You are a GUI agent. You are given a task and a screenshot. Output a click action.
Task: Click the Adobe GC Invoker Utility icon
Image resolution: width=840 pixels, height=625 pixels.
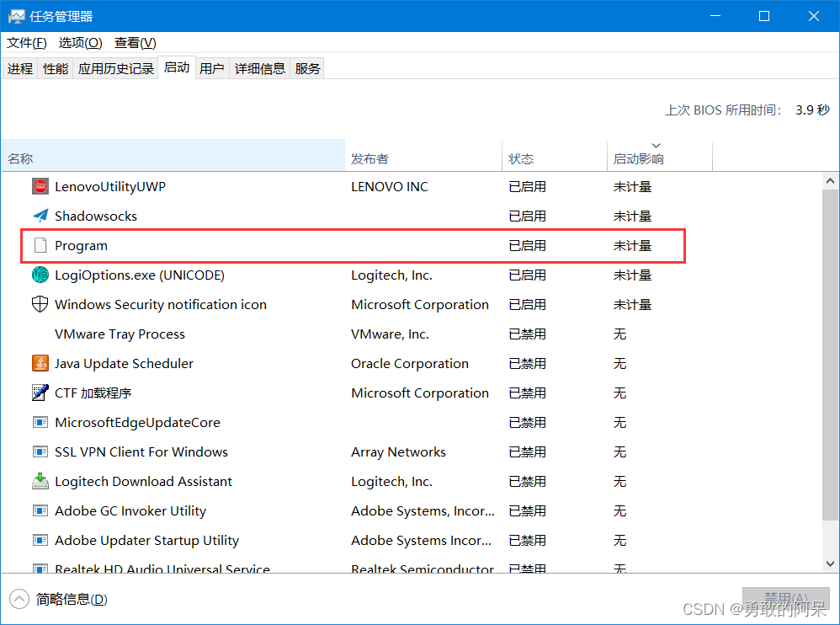40,510
